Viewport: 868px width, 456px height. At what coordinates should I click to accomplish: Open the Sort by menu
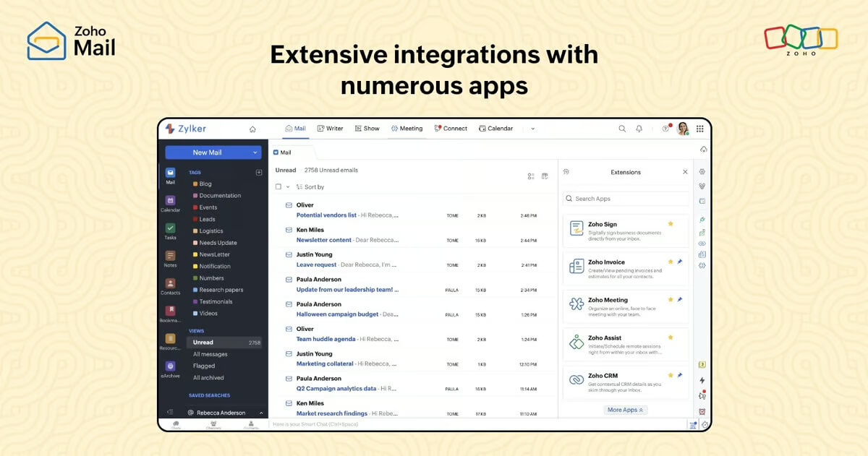coord(310,186)
